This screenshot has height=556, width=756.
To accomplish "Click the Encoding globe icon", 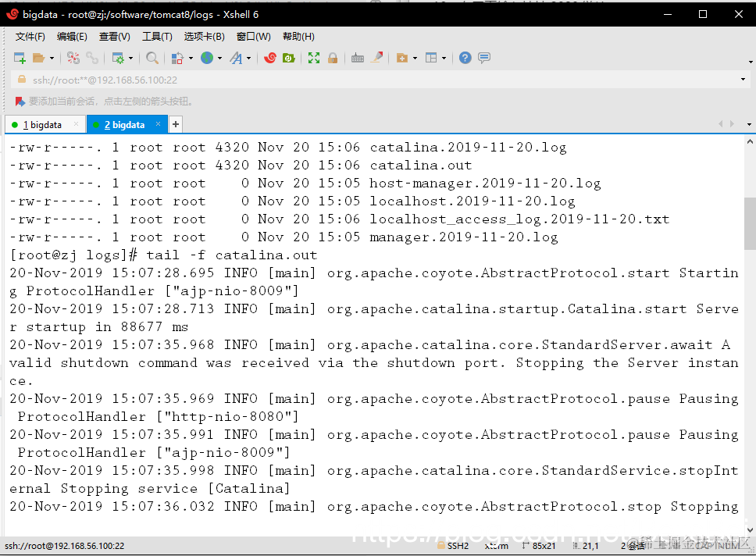I will [x=207, y=58].
